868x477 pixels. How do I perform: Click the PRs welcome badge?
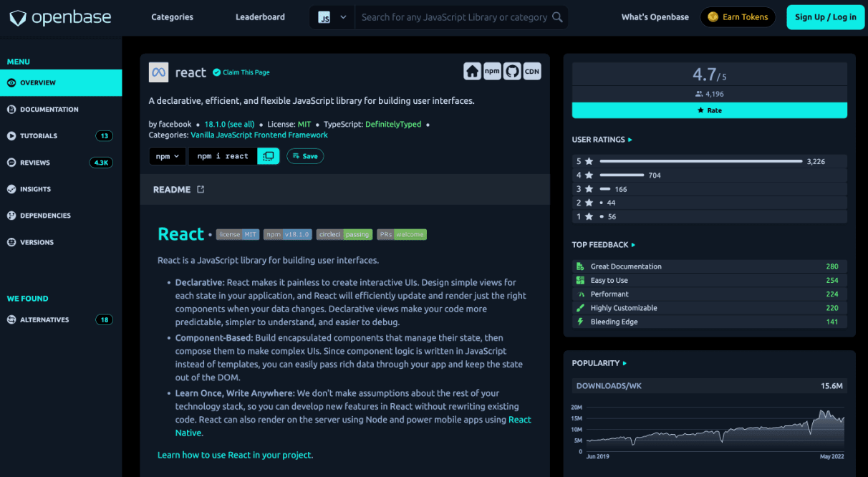tap(402, 234)
